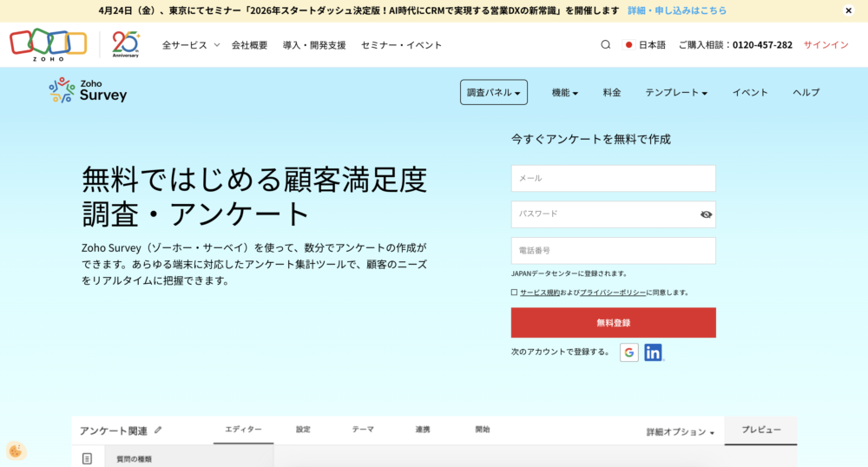Focus the パスワード input field
This screenshot has height=467, width=868.
tap(614, 214)
